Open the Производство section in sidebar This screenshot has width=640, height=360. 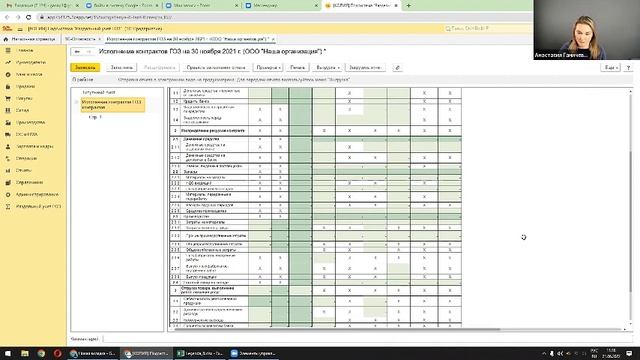click(x=31, y=122)
